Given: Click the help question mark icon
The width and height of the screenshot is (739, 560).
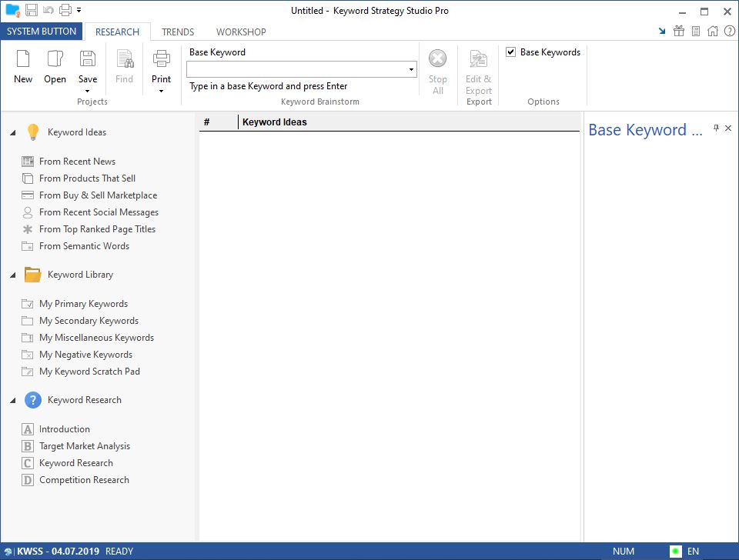Looking at the screenshot, I should (730, 31).
